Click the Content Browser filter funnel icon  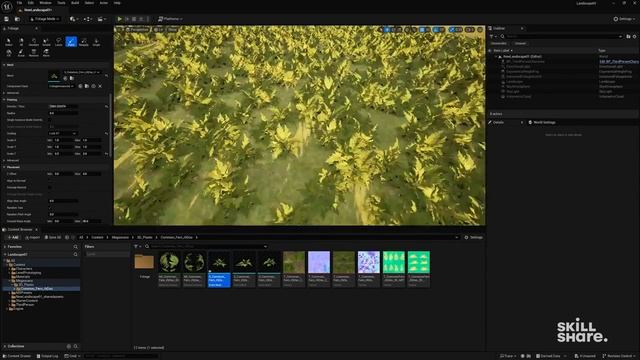pos(136,247)
